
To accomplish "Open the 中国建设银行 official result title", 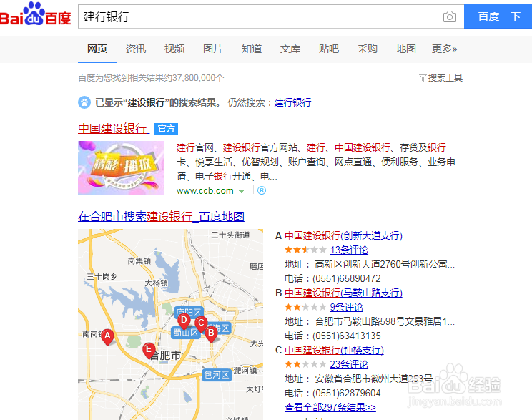I will (114, 128).
